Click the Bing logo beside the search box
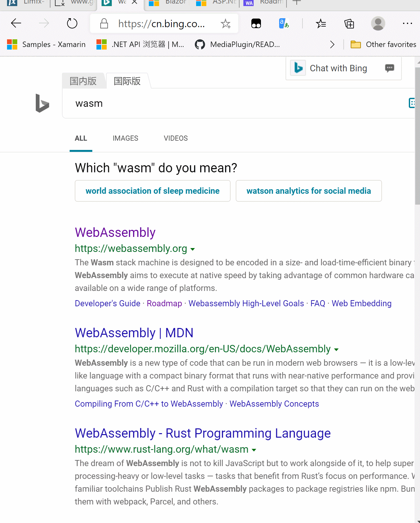 [x=42, y=103]
